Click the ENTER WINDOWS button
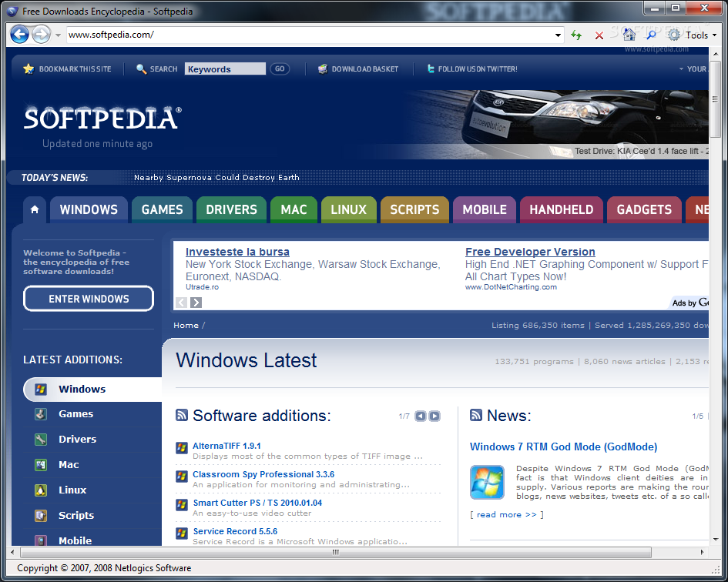 (x=89, y=299)
